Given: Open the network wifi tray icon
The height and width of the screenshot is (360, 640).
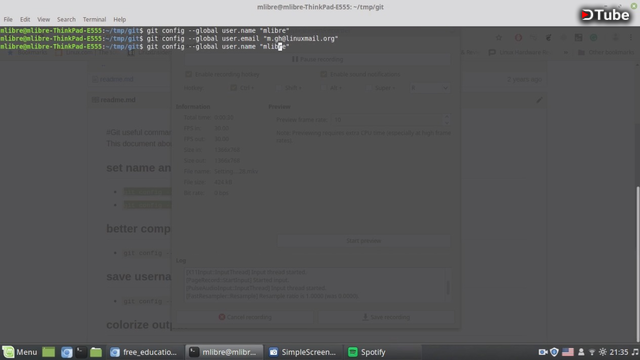Looking at the screenshot, I should 592,352.
